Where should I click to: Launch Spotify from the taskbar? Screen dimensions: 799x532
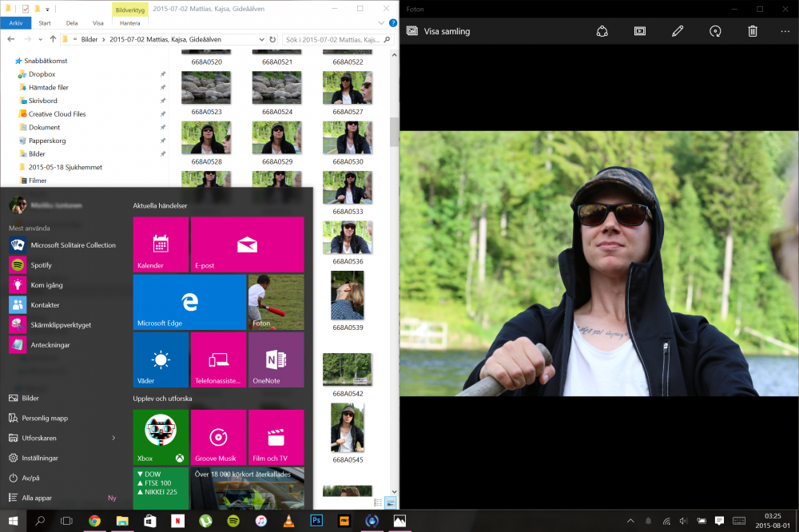coord(233,521)
